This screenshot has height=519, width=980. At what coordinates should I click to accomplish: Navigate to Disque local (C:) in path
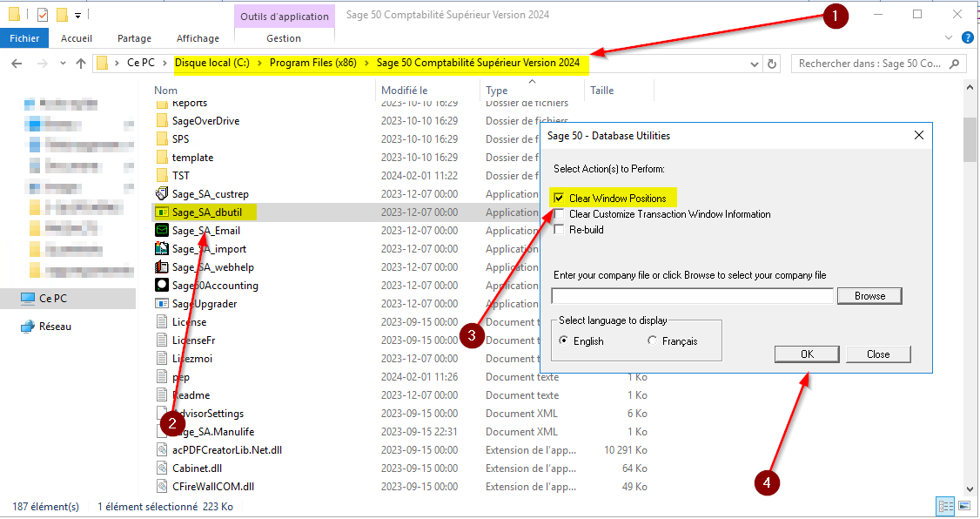coord(211,63)
